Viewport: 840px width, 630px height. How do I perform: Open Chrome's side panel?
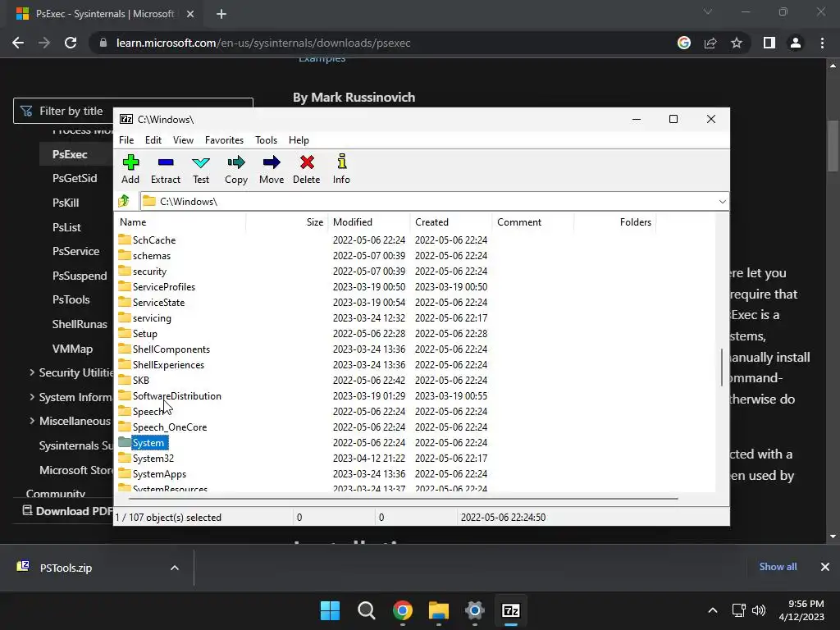[769, 43]
